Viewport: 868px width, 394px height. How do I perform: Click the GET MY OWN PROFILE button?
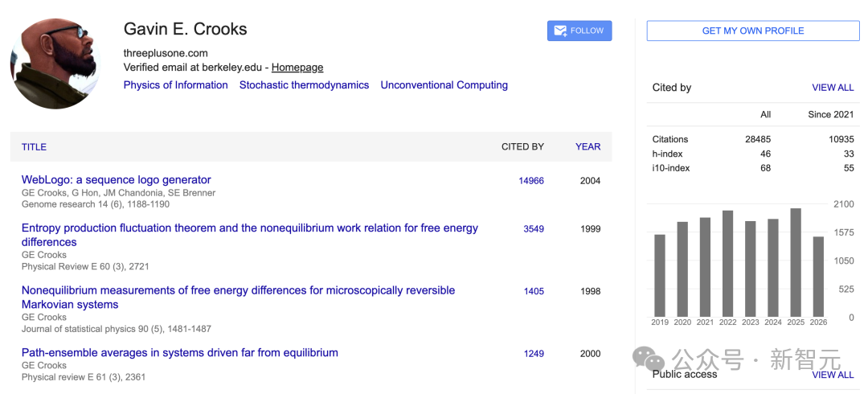click(x=753, y=31)
